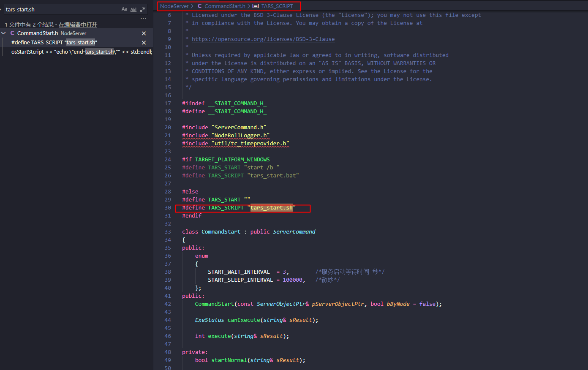The height and width of the screenshot is (370, 588).
Task: Click bByNode parameter in the constructor
Action: click(x=398, y=304)
